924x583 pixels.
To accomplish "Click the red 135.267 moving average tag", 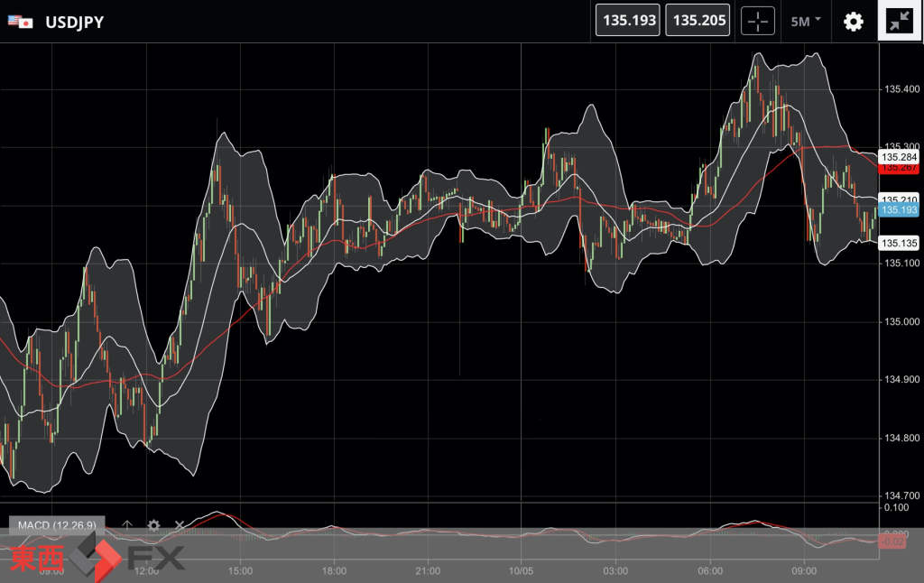I will click(899, 168).
